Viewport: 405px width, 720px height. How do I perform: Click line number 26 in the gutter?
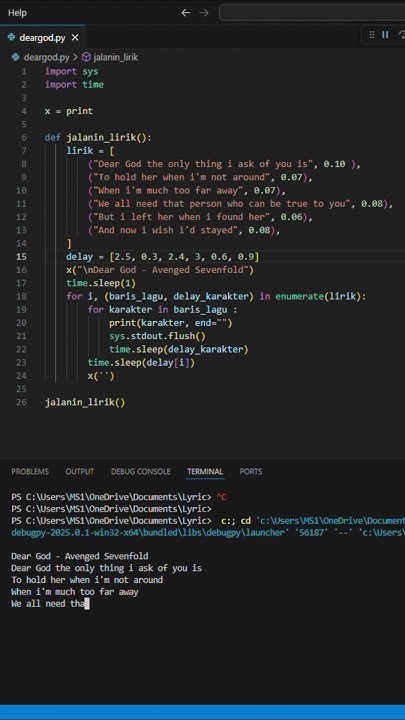21,403
